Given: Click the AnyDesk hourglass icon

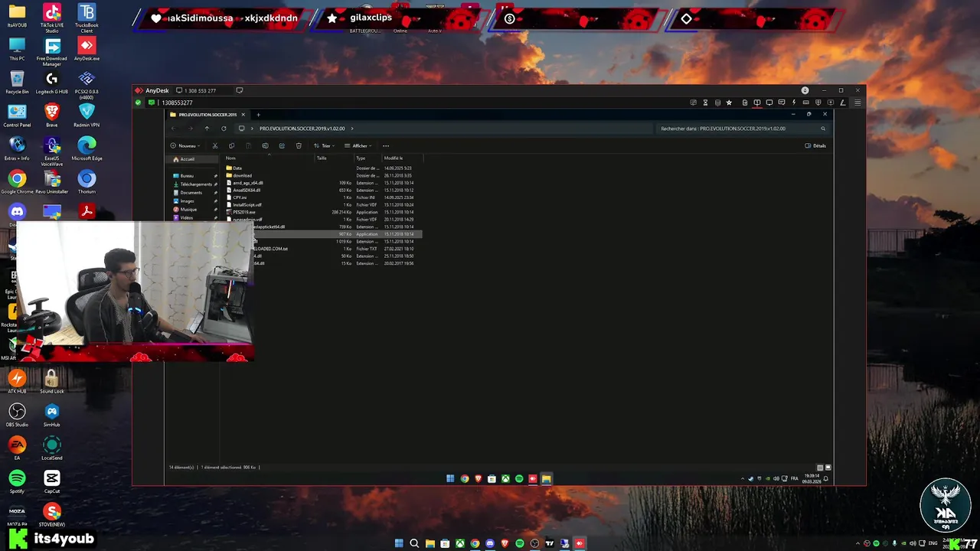Looking at the screenshot, I should (x=705, y=103).
